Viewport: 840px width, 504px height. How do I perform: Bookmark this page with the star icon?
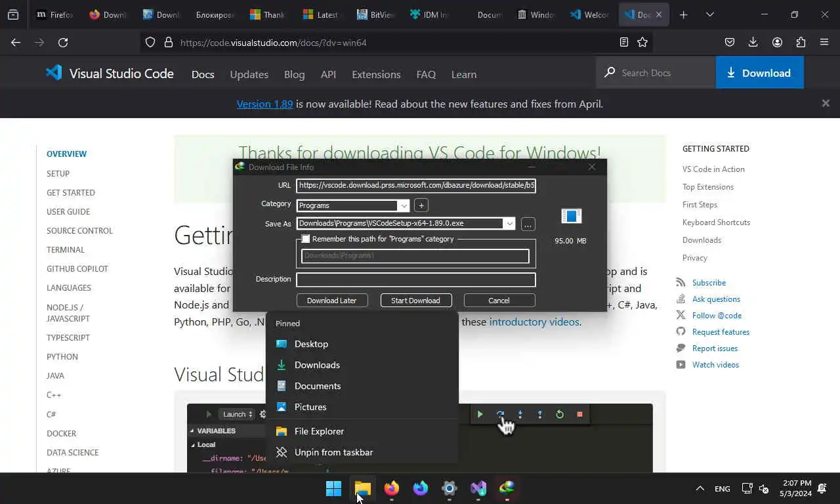coord(642,42)
